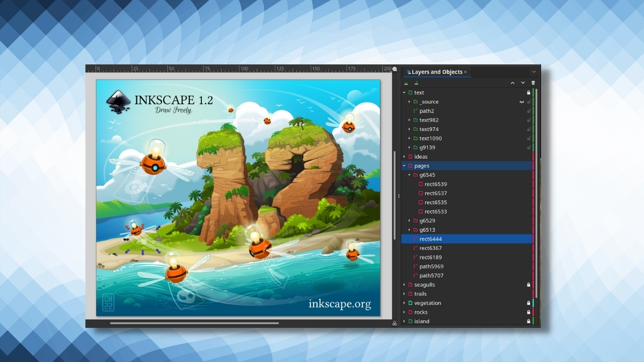The image size is (644, 362).
Task: Raise selection using the up-chevron icon
Action: pos(513,83)
